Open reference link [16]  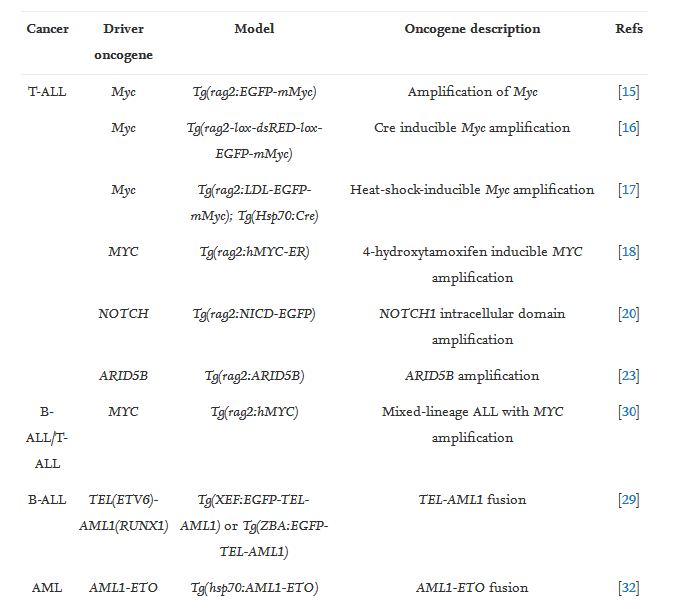(629, 128)
